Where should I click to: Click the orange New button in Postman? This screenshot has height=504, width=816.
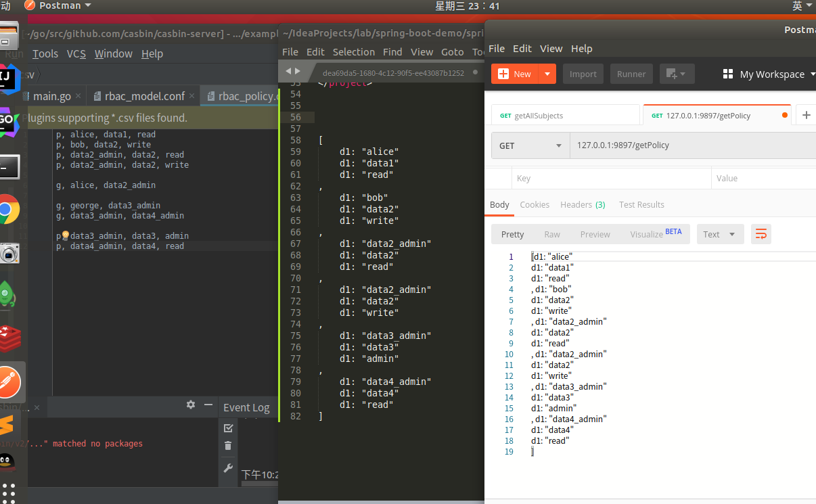[x=515, y=74]
